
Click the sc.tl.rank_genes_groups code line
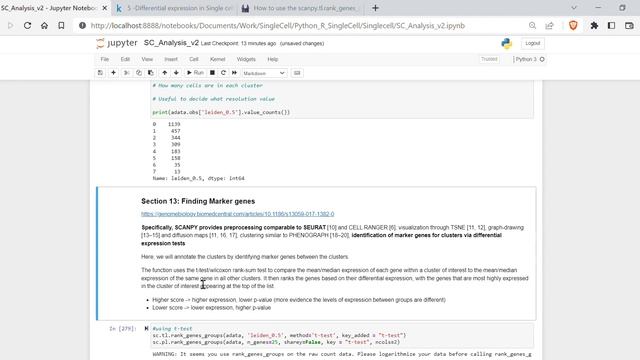coord(279,336)
